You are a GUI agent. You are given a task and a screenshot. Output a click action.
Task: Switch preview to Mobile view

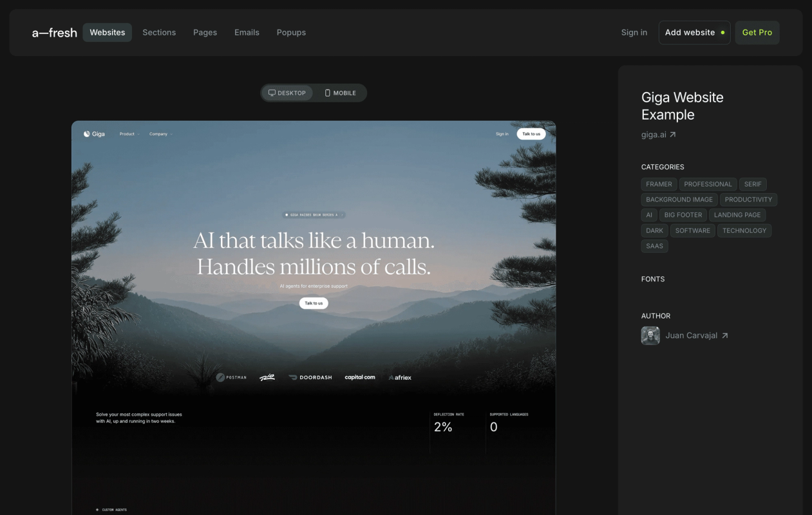[340, 93]
